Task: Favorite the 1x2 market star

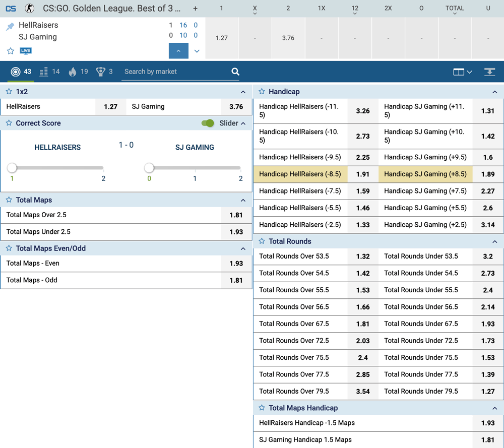Action: 9,92
